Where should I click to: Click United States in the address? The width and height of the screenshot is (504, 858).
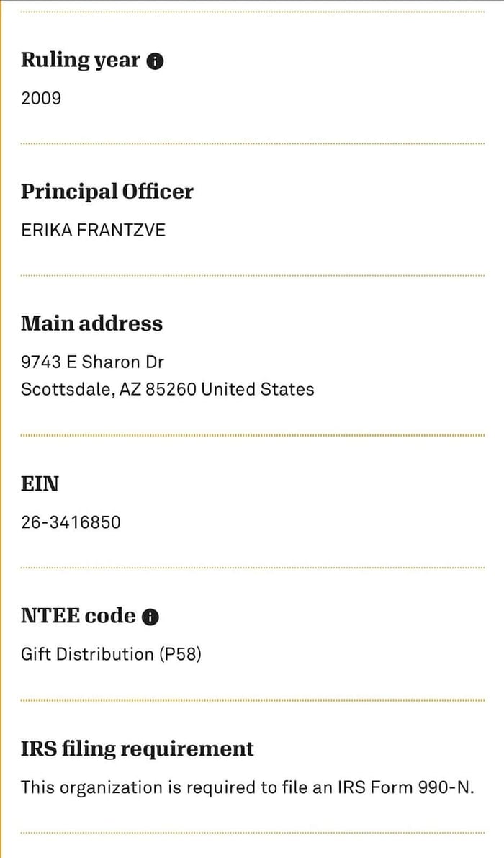[258, 389]
